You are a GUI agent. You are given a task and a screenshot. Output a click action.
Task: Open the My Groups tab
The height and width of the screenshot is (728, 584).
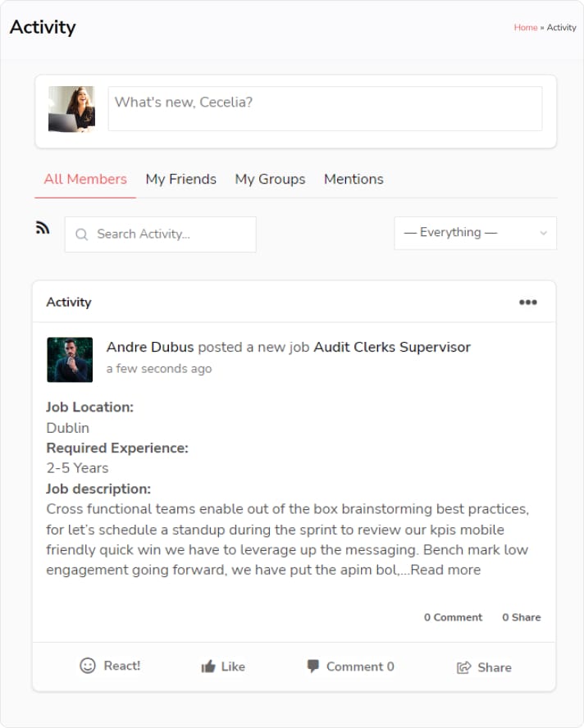270,179
